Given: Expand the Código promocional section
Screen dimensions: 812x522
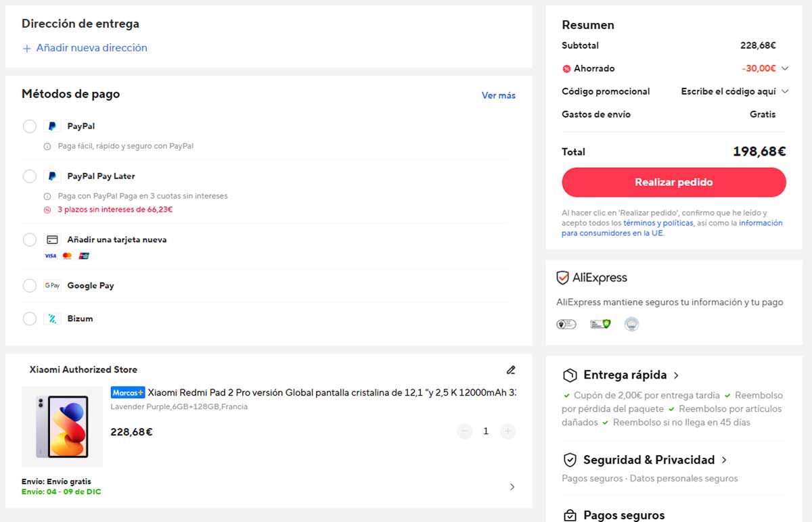Looking at the screenshot, I should [x=784, y=91].
